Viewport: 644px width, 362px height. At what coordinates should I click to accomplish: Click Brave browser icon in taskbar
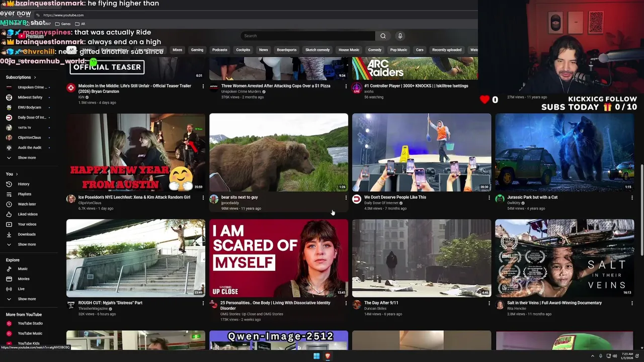click(328, 356)
